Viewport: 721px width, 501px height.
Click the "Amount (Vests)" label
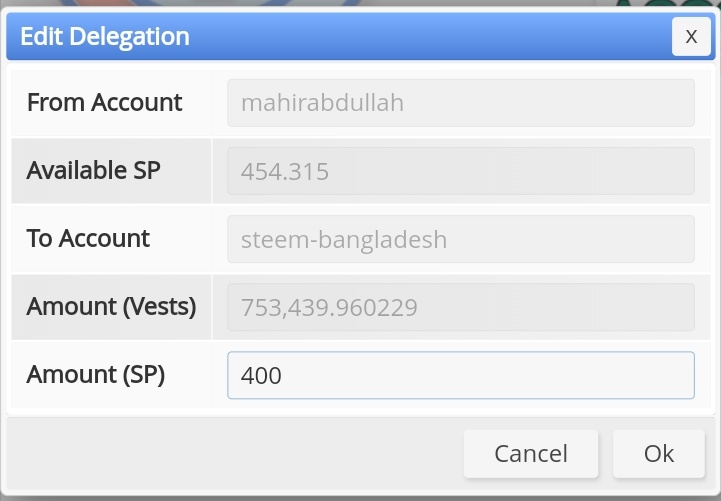click(x=111, y=306)
